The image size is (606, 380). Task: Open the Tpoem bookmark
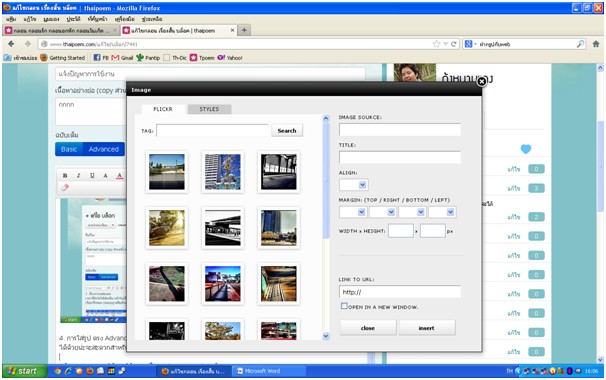[202, 58]
